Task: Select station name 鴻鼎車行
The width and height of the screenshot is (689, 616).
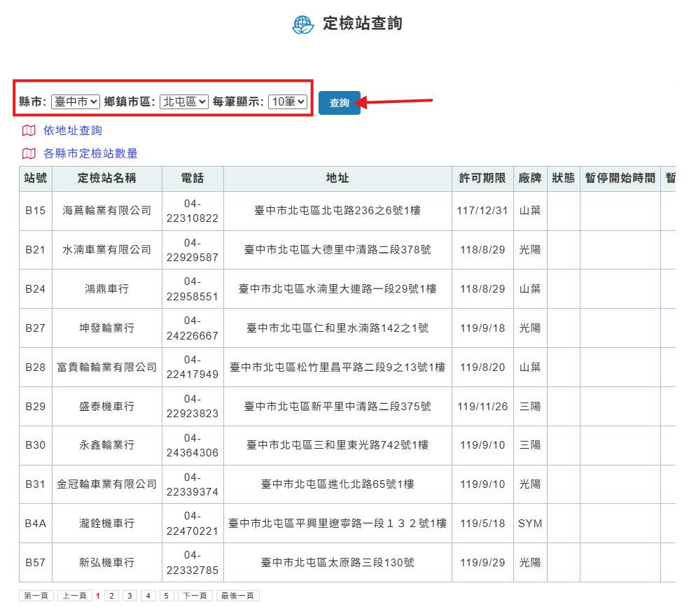Action: (x=106, y=289)
